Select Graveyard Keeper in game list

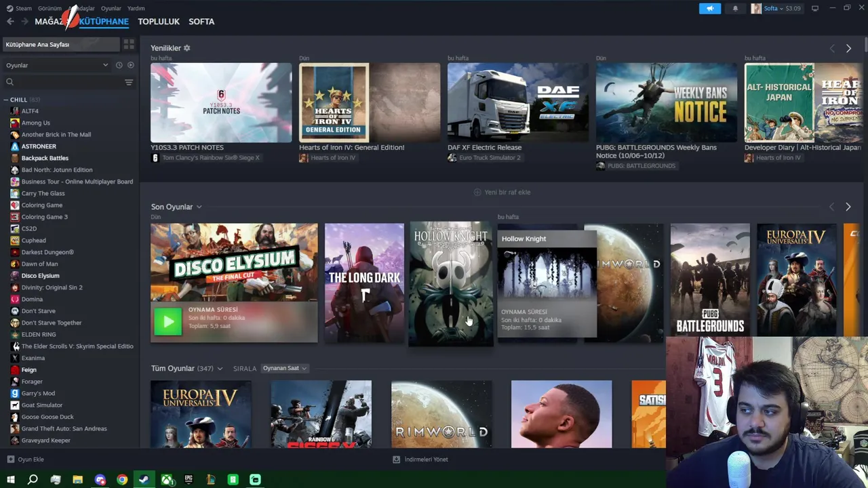coord(45,441)
